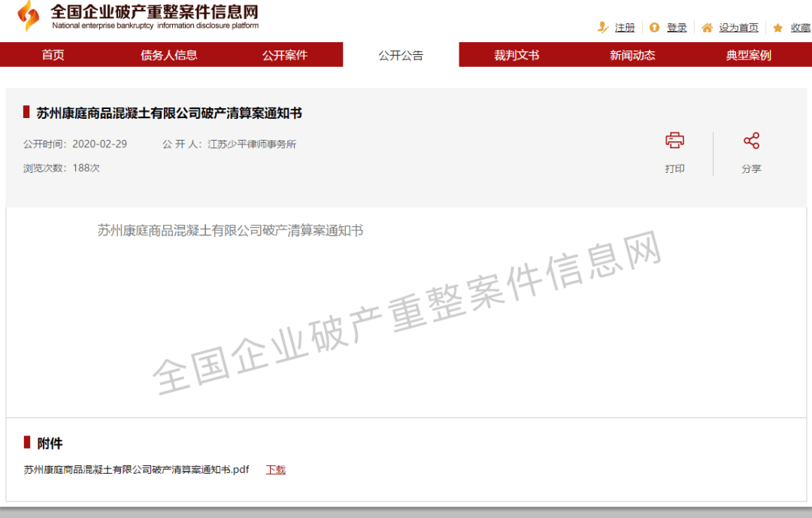Click the 收藏 bookmark text link

(x=800, y=28)
